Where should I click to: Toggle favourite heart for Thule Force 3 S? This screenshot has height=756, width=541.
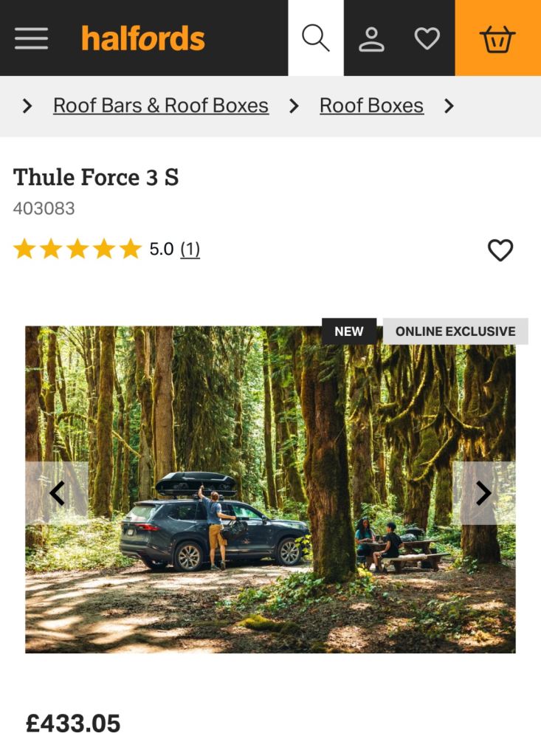(500, 250)
